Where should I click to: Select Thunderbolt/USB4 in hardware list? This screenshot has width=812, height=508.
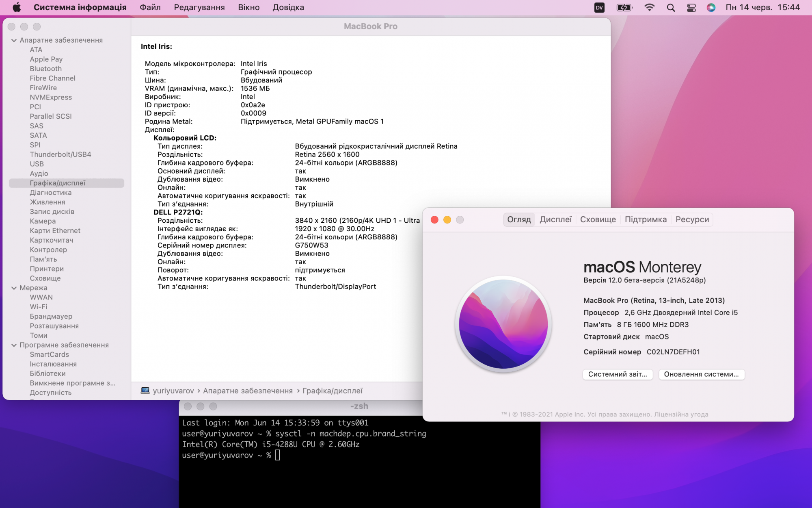pyautogui.click(x=60, y=154)
